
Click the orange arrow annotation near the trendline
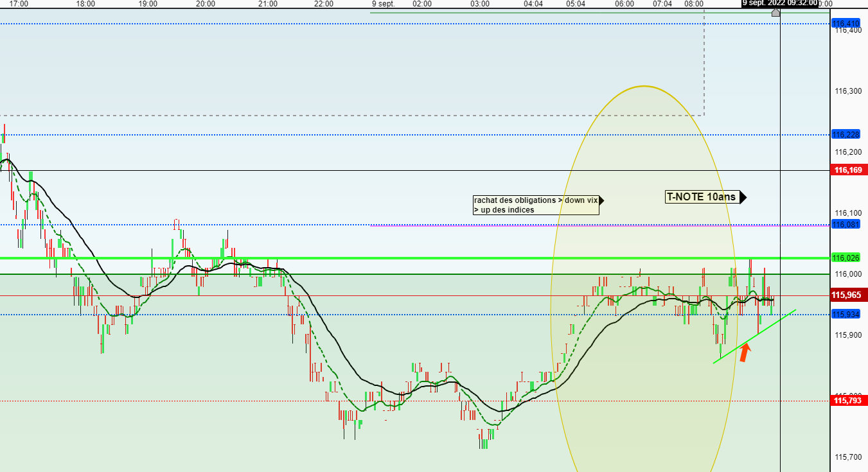pyautogui.click(x=744, y=353)
